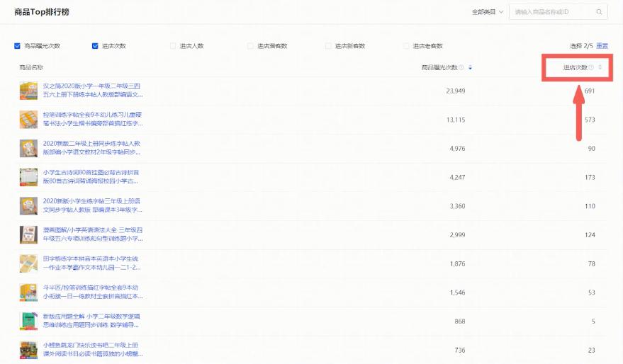
Task: Select store visits value 691
Action: click(x=590, y=91)
